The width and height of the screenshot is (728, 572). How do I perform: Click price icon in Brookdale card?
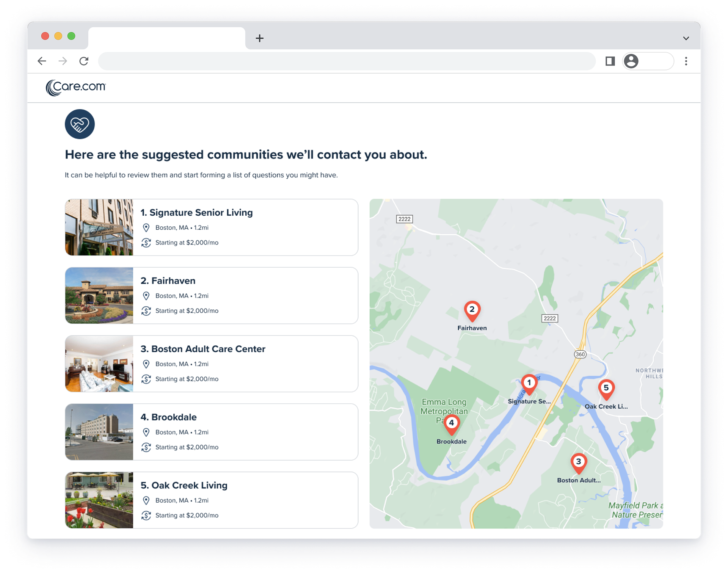point(146,447)
